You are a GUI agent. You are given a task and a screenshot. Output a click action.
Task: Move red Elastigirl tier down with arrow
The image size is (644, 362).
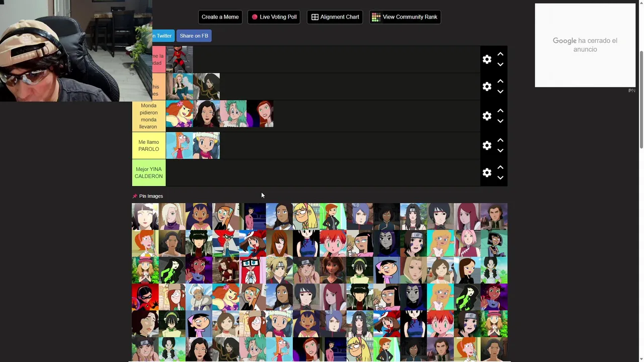click(500, 64)
